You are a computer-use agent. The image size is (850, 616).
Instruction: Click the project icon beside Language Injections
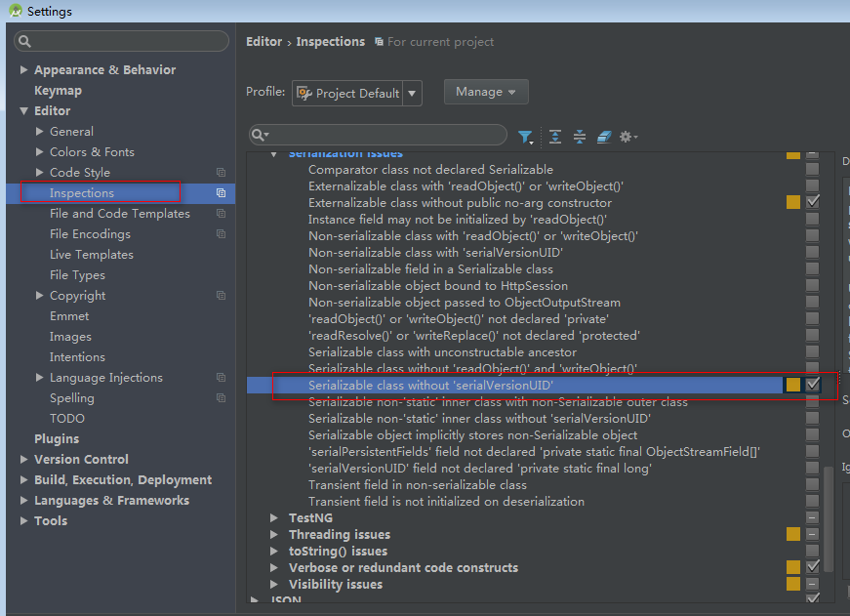[221, 377]
